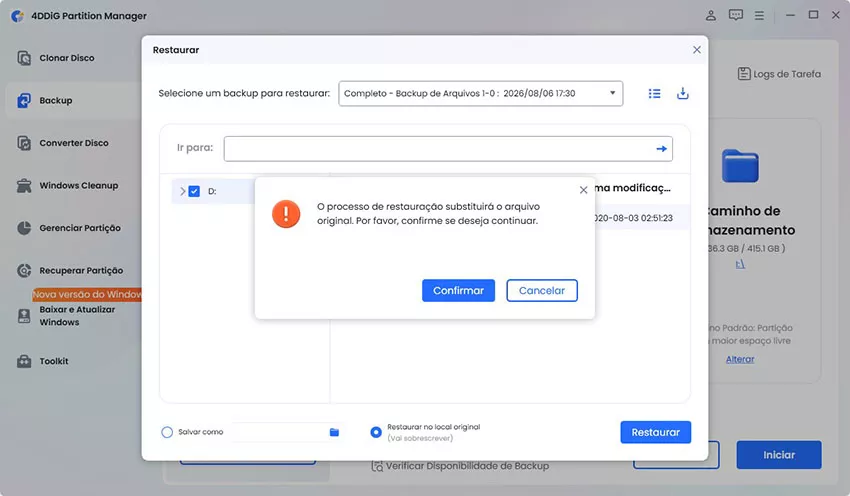Open Converter Disco in sidebar

pyautogui.click(x=74, y=143)
